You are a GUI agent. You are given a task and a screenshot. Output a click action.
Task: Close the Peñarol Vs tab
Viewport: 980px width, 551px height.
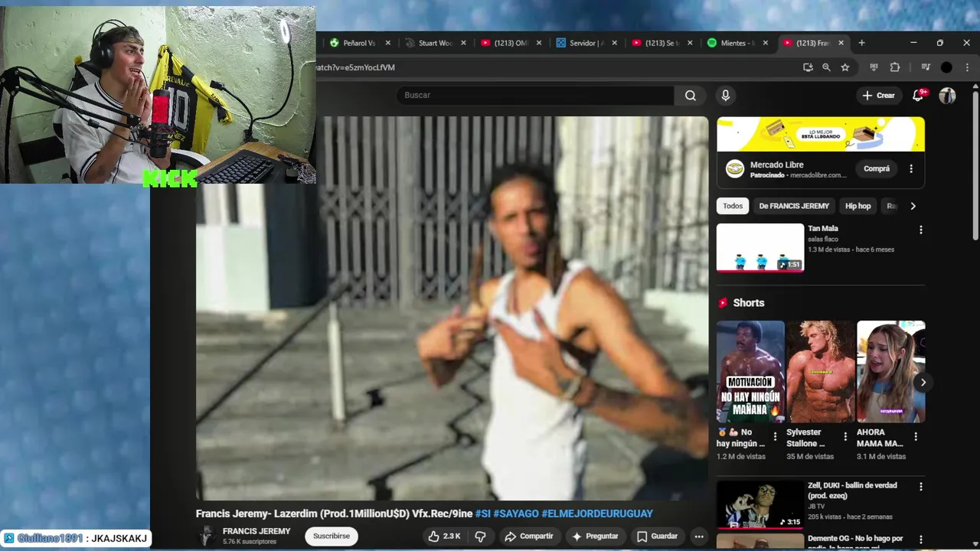388,43
